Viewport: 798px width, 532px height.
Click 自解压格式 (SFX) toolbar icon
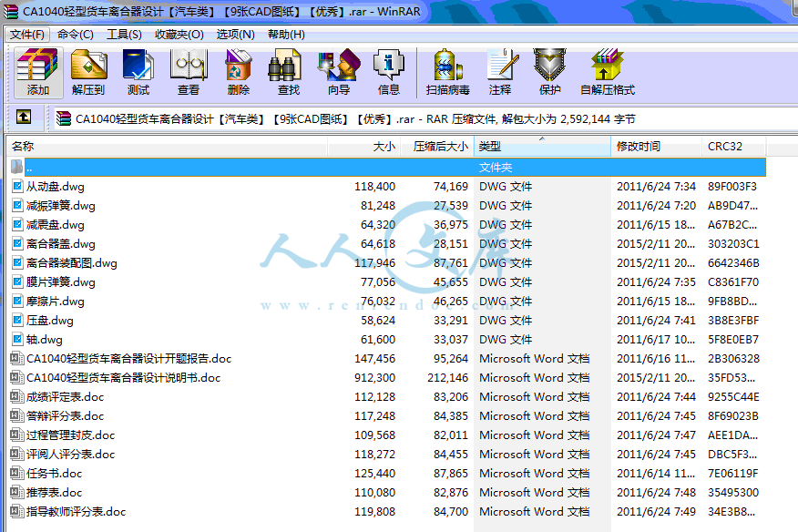pyautogui.click(x=607, y=72)
